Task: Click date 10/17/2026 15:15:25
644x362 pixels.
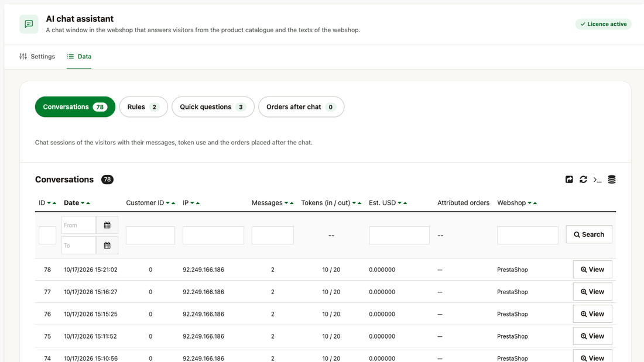Action: pos(91,314)
